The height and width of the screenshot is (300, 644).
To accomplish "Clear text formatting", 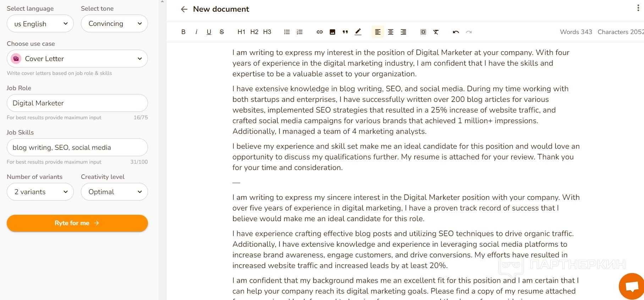I will click(x=436, y=32).
